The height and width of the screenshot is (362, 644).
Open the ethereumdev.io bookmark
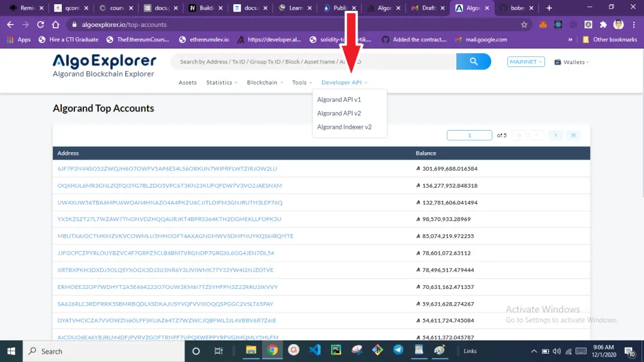(204, 40)
